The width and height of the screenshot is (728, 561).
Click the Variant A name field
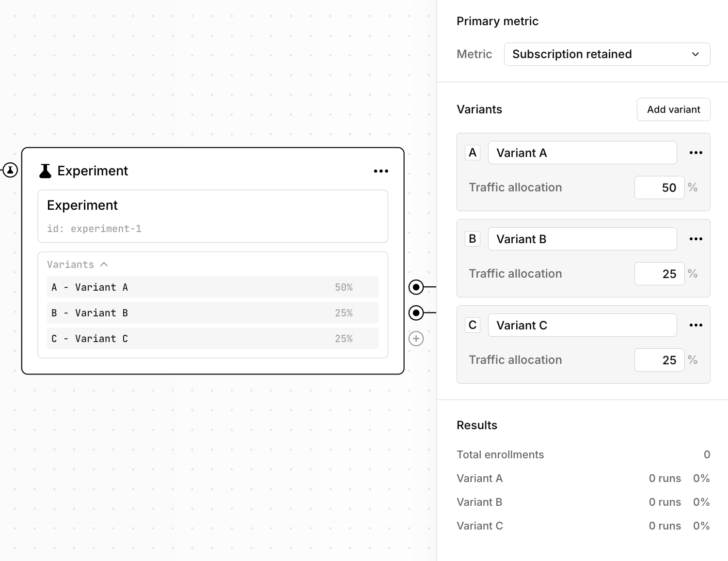pos(582,153)
